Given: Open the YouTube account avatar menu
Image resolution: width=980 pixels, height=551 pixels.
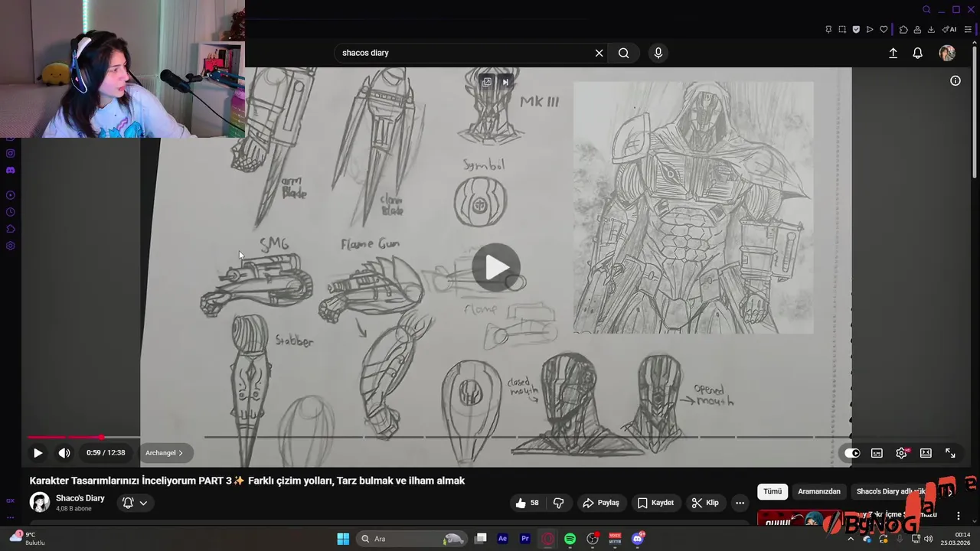Looking at the screenshot, I should point(947,53).
